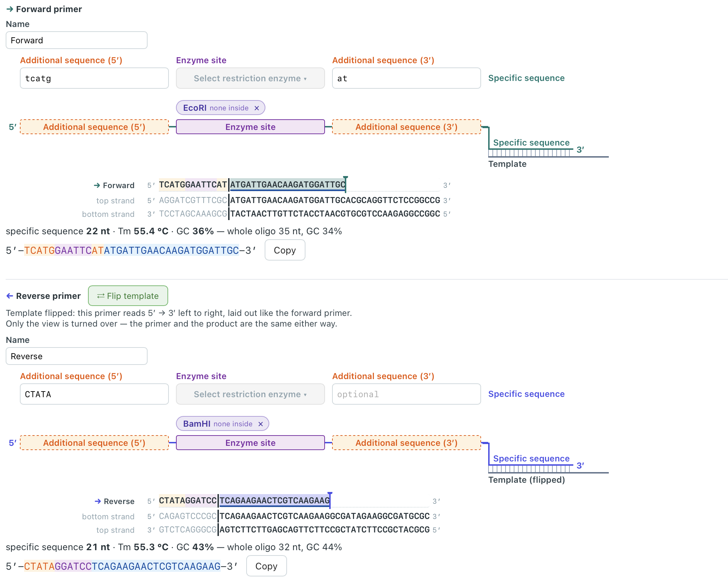The width and height of the screenshot is (728, 580).
Task: Open forward primer restriction enzyme dropdown
Action: tap(250, 78)
